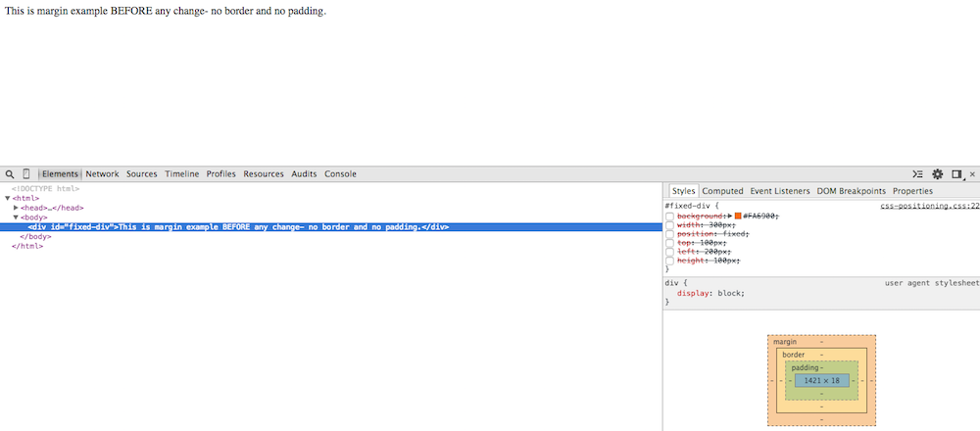Enable the background property checkbox
Viewport: 980px width, 431px height.
pos(670,215)
